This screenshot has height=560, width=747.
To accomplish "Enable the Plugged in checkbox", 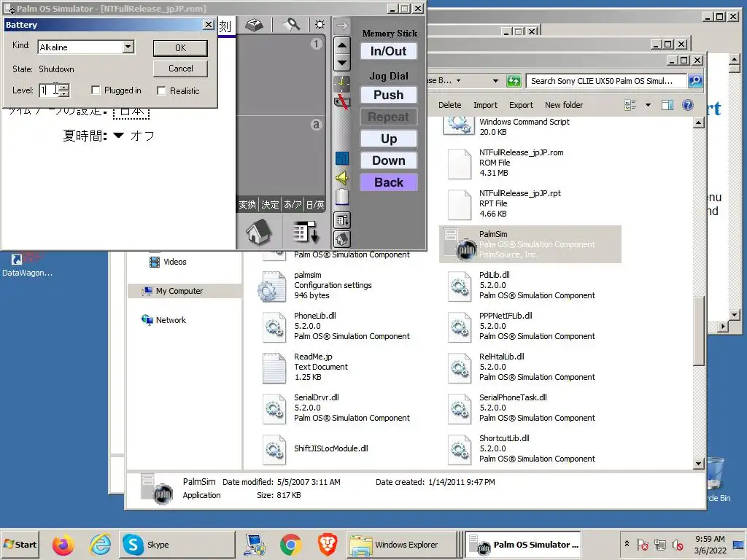I will 96,90.
